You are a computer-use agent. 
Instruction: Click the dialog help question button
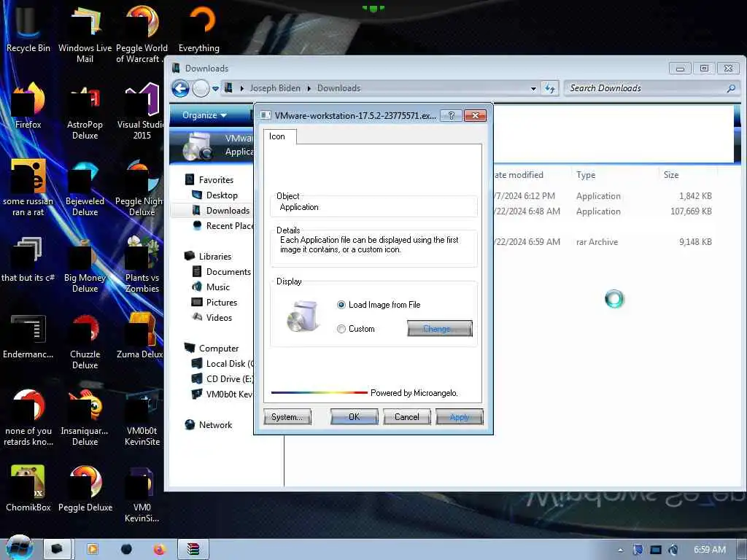tap(451, 116)
